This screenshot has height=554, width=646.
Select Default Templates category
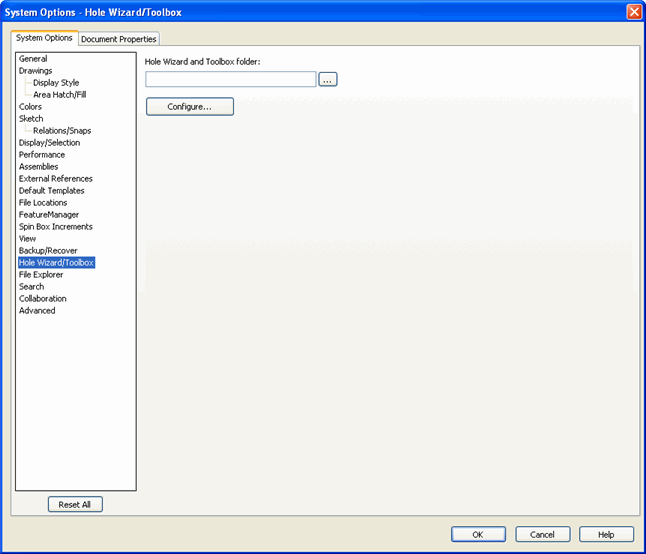click(x=51, y=190)
